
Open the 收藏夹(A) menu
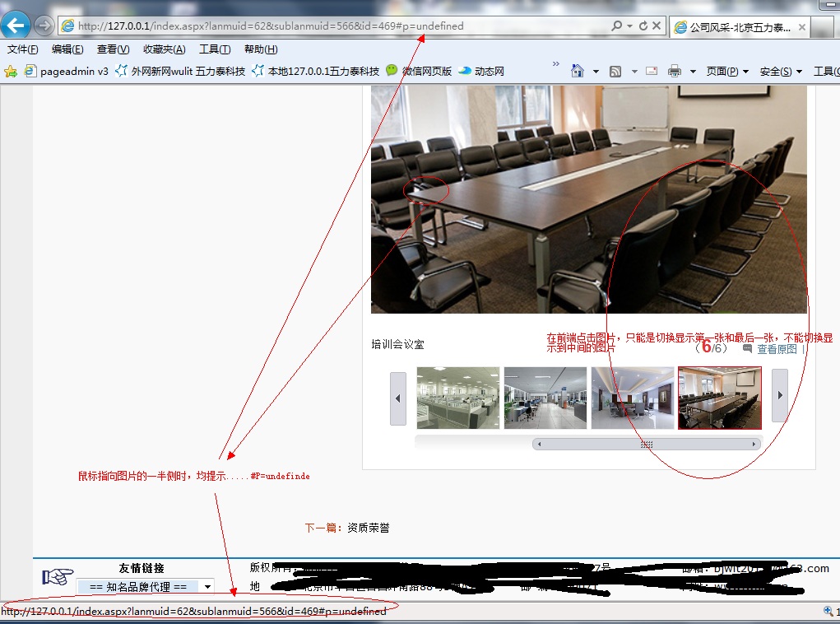point(164,49)
